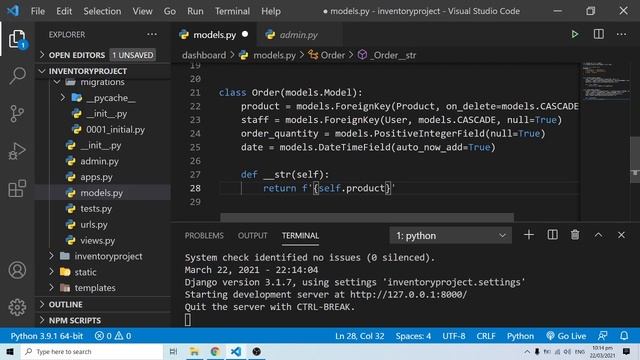640x360 pixels.
Task: Switch to the Problems panel tab
Action: click(204, 236)
